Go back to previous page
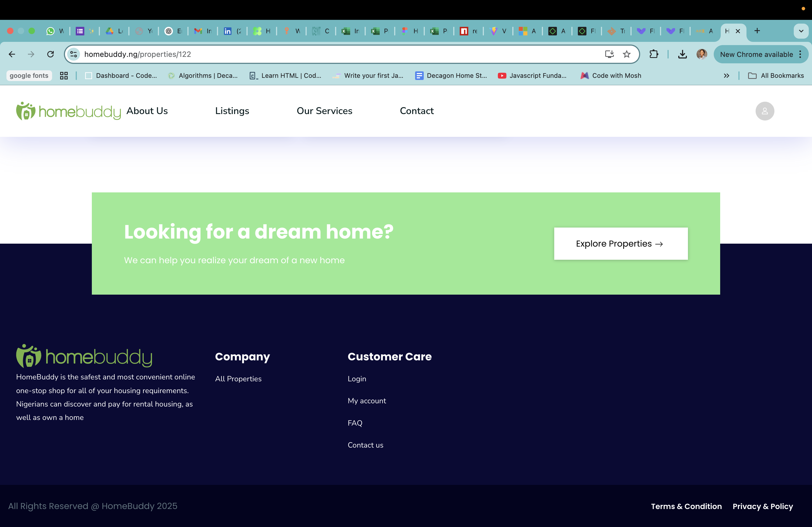Viewport: 812px width, 527px height. pyautogui.click(x=12, y=54)
